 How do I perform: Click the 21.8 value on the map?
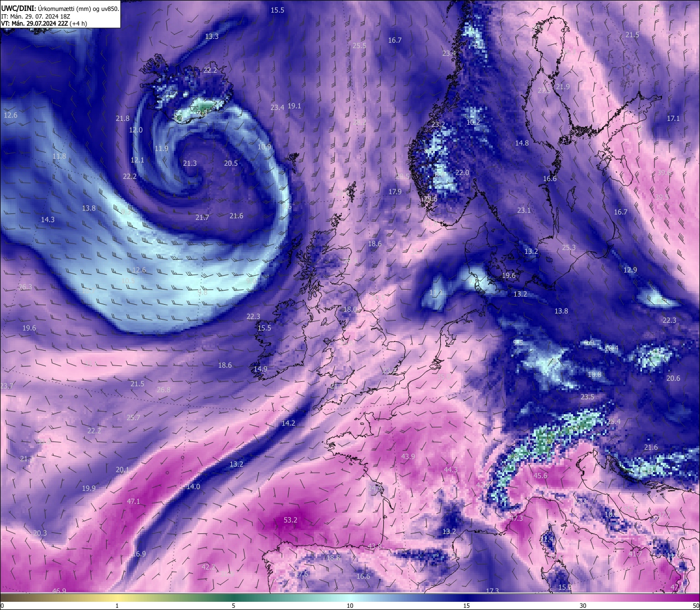click(x=122, y=118)
